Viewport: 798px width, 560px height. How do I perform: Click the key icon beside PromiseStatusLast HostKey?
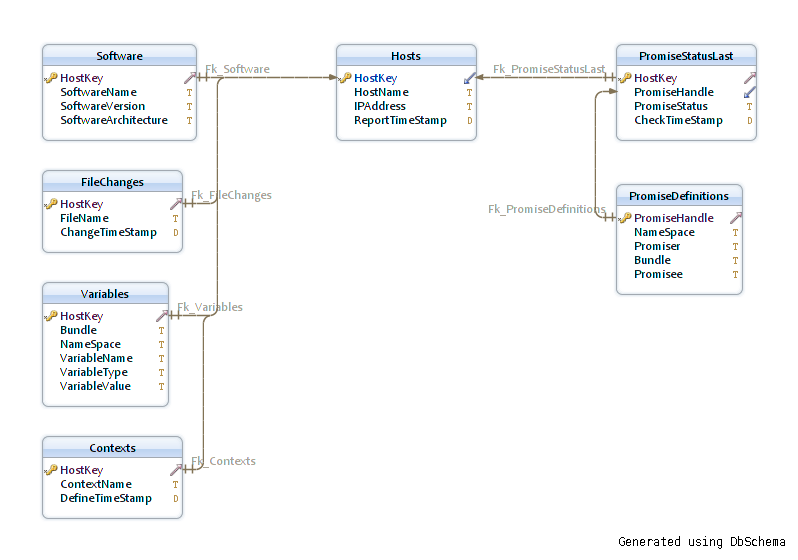pyautogui.click(x=625, y=78)
